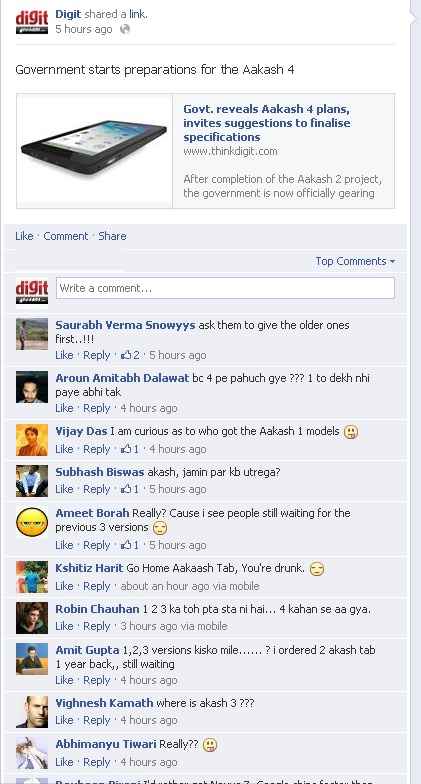Open the Aakash tablet link thumbnail
Viewport: 421px width, 784px height.
pos(94,150)
